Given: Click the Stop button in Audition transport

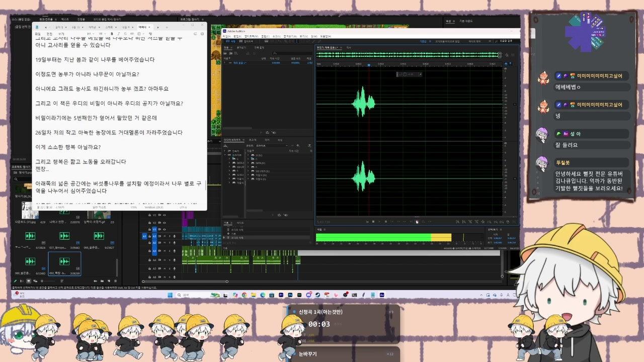Looking at the screenshot, I should [373, 222].
